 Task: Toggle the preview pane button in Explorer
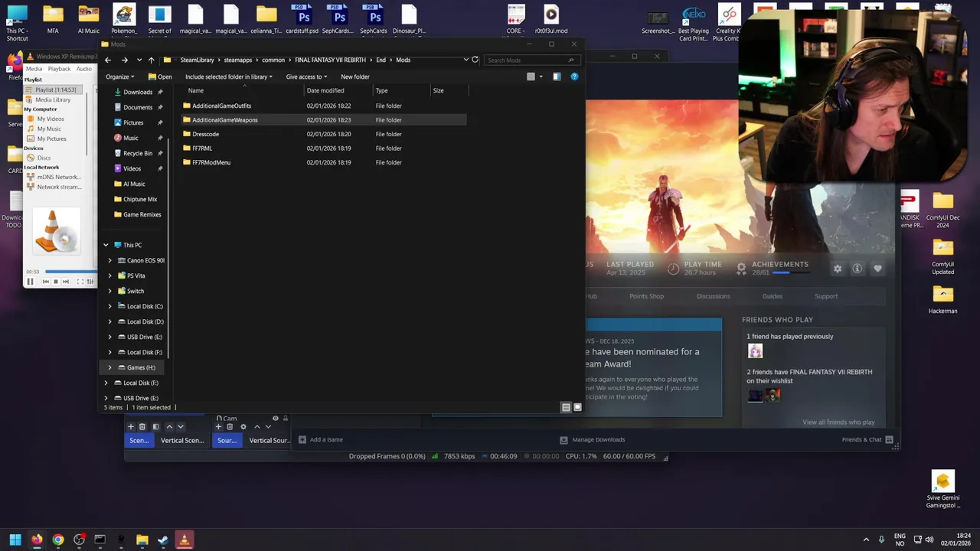tap(557, 77)
